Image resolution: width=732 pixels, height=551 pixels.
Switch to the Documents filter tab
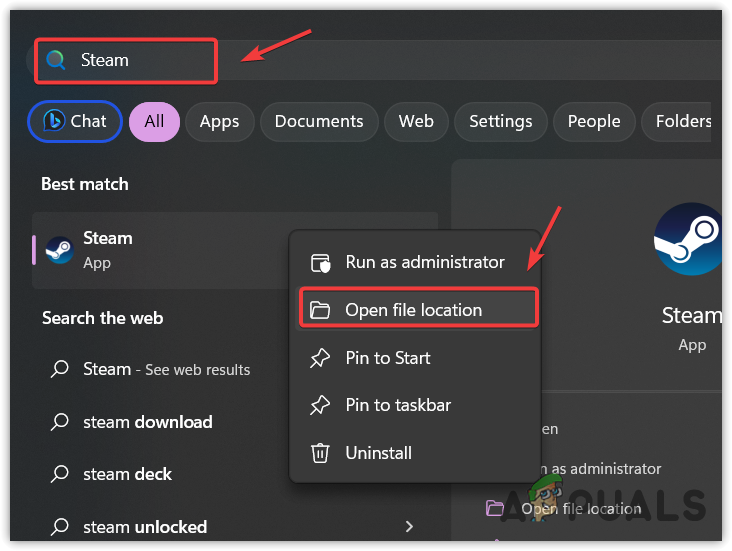click(319, 122)
